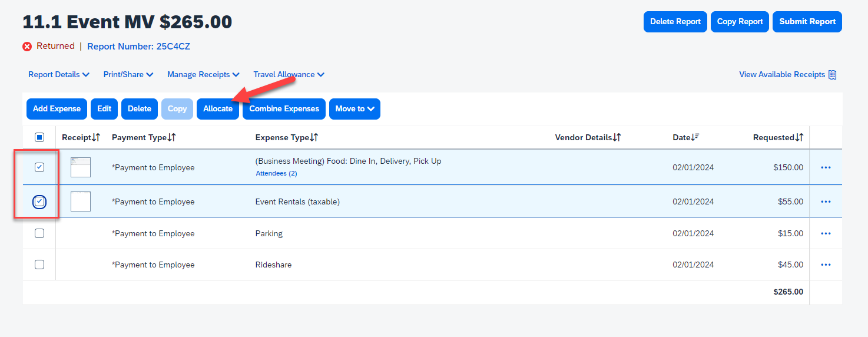Viewport: 868px width, 337px height.
Task: Sort expenses by the Date column
Action: point(685,137)
